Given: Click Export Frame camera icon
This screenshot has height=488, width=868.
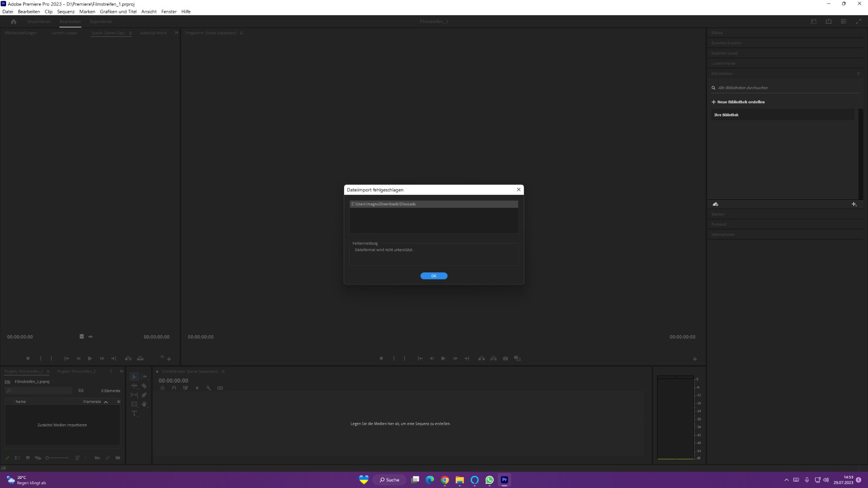Looking at the screenshot, I should [505, 359].
